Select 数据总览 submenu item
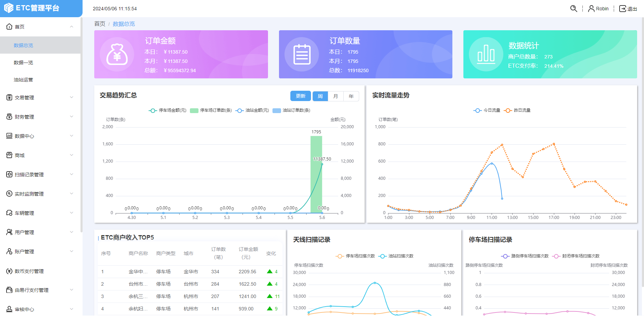The width and height of the screenshot is (644, 319). pos(40,45)
